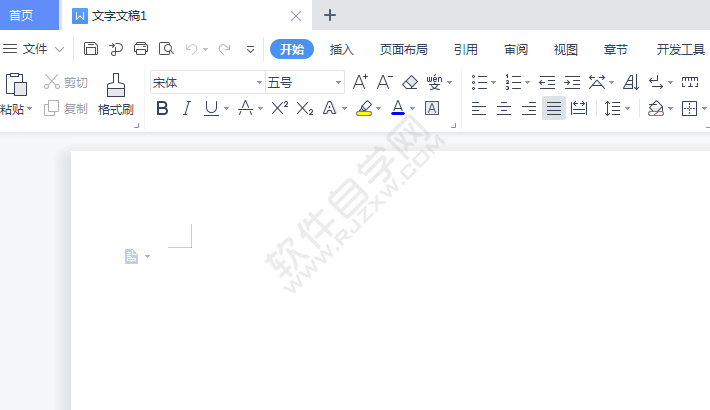Click the text effects outlined A icon

(329, 108)
